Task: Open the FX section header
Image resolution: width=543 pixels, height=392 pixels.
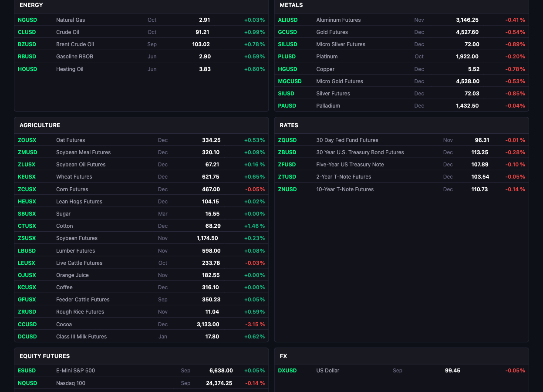Action: coord(283,356)
